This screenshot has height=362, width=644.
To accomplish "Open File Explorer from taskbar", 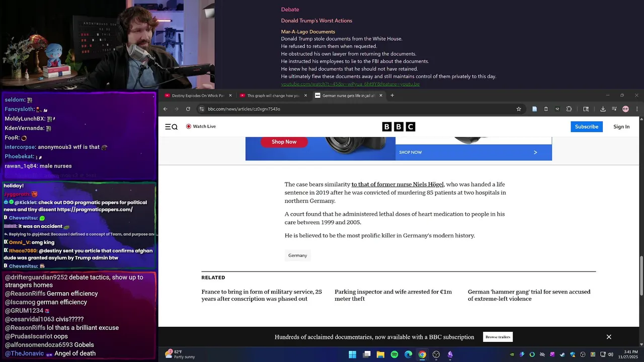I will 380,354.
